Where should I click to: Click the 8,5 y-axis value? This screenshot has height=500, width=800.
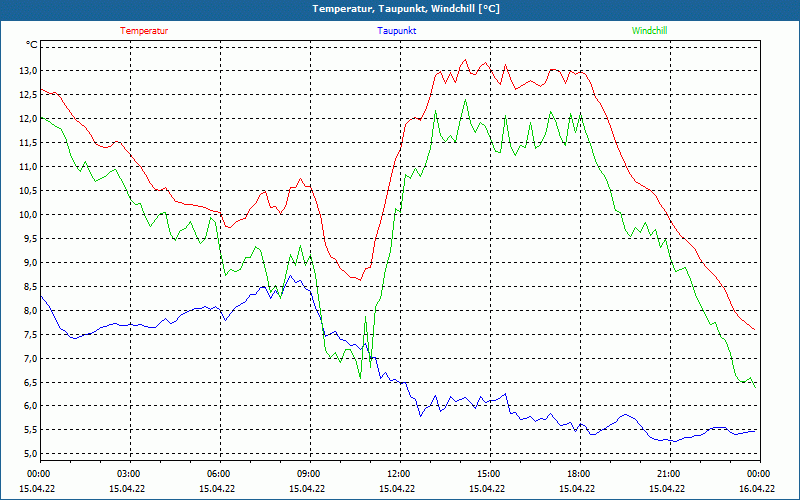point(31,287)
